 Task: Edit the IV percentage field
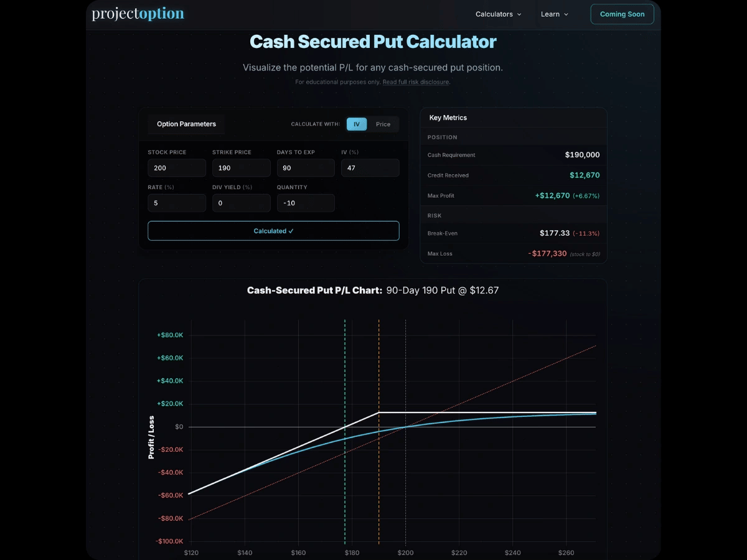click(x=370, y=168)
